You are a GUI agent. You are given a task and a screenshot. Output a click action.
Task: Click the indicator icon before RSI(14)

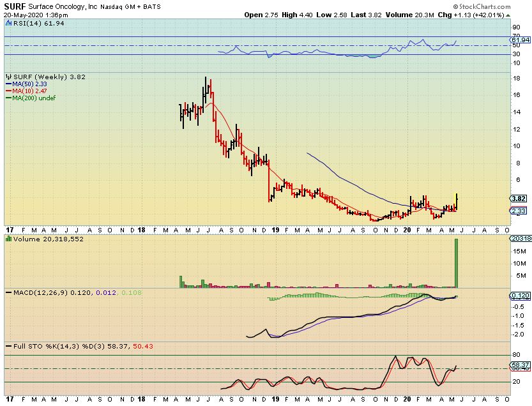pos(9,23)
